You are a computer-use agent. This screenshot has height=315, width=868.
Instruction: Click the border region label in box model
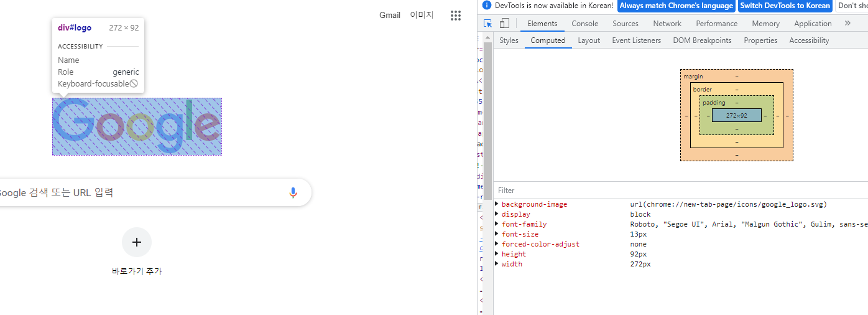703,90
